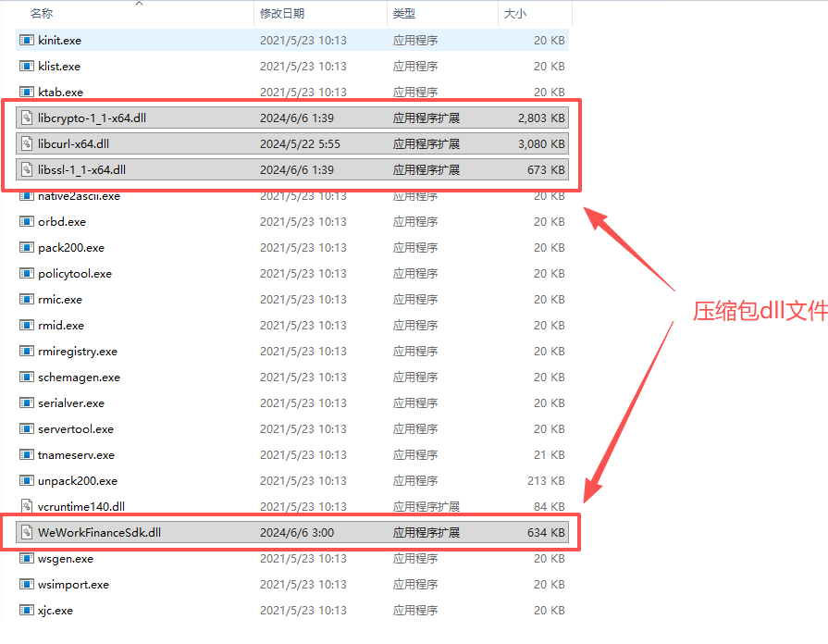Select the xjc.exe file name
Viewport: 828px width, 644px height.
(x=56, y=610)
